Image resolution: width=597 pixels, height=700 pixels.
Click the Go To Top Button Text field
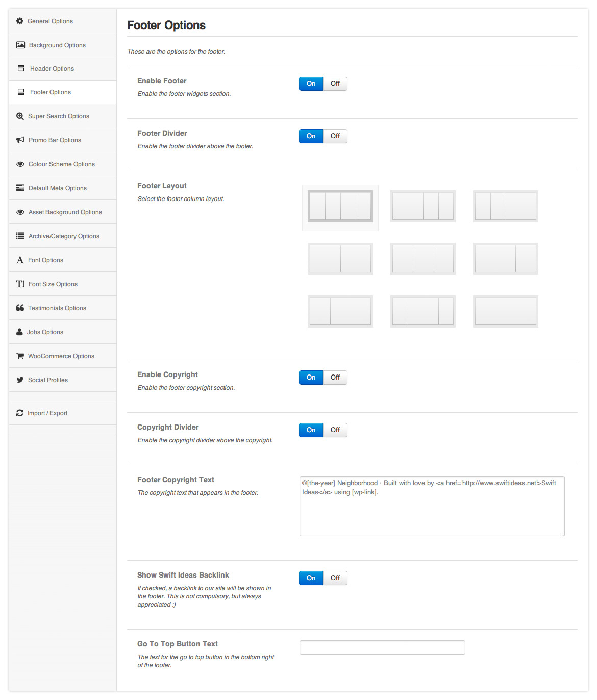pyautogui.click(x=382, y=647)
